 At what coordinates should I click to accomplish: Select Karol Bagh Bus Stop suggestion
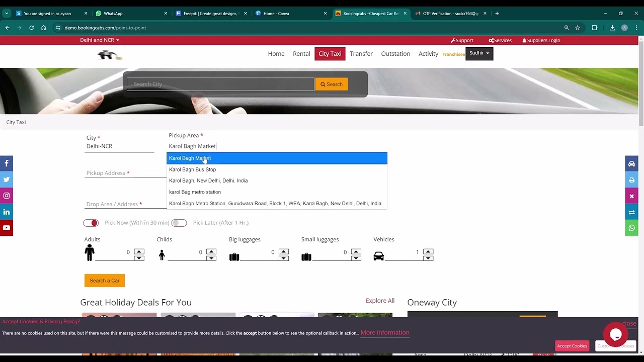click(277, 169)
